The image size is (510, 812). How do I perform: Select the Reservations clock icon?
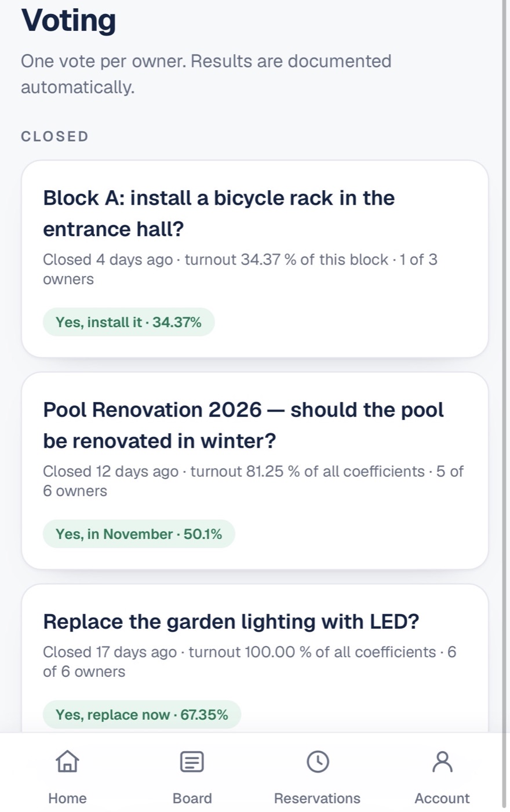tap(318, 762)
